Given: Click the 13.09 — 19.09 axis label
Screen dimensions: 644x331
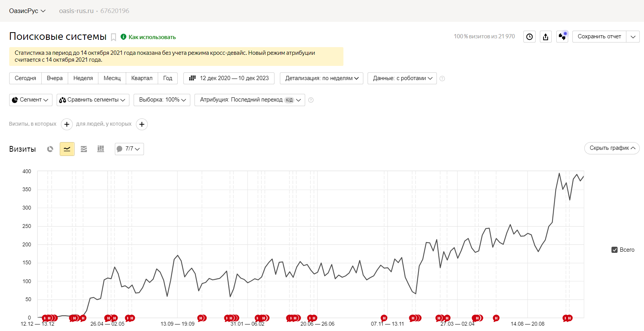Looking at the screenshot, I should [x=178, y=324].
